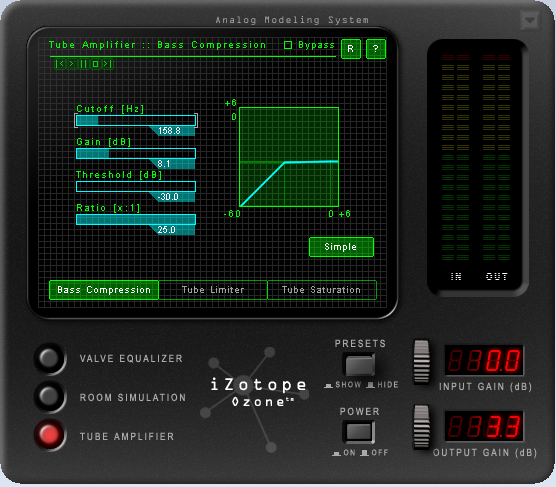Click the > play transport button

click(71, 64)
